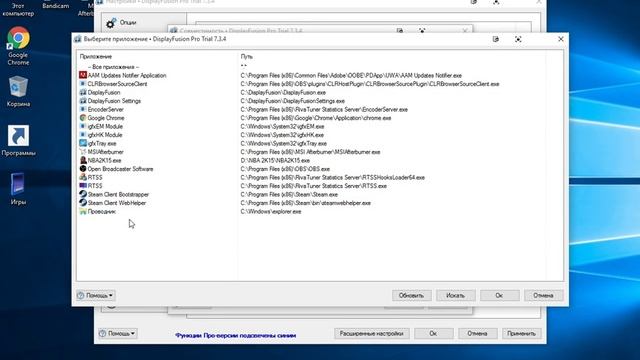Click Функции Про-версии подсвечены синим text
The image size is (640, 360).
(x=236, y=336)
